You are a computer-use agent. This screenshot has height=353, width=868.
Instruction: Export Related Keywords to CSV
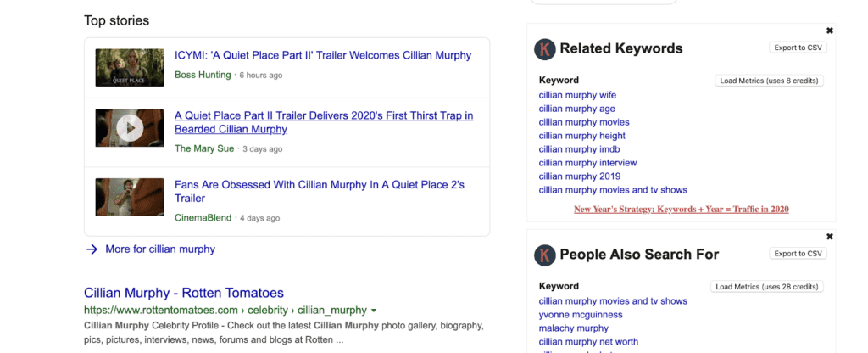[x=798, y=48]
